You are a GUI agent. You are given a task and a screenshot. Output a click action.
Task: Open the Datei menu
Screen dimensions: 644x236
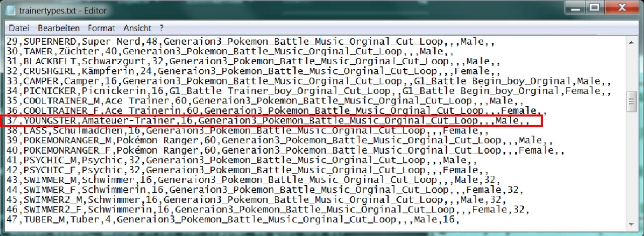click(x=19, y=28)
